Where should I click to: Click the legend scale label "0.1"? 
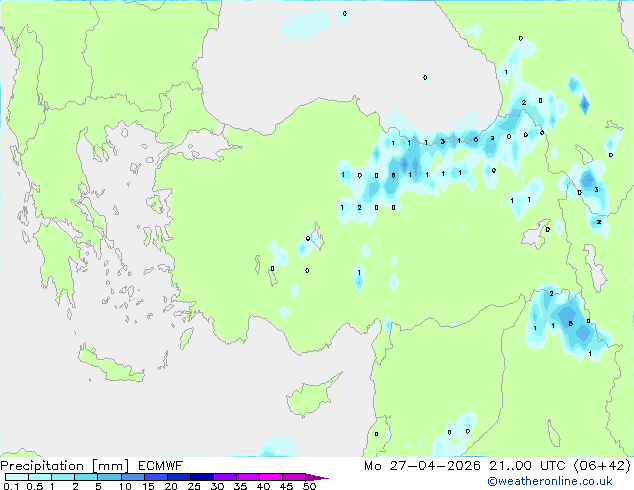(11, 486)
